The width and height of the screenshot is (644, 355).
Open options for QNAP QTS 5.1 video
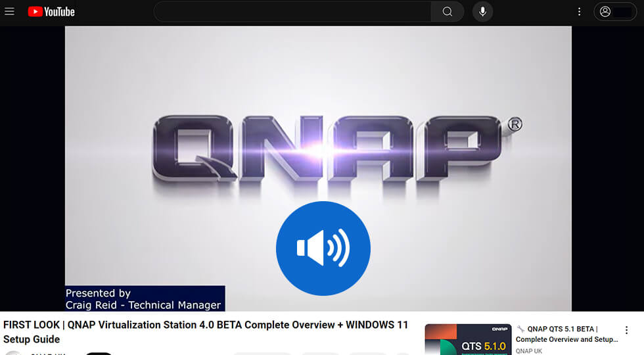tap(626, 330)
